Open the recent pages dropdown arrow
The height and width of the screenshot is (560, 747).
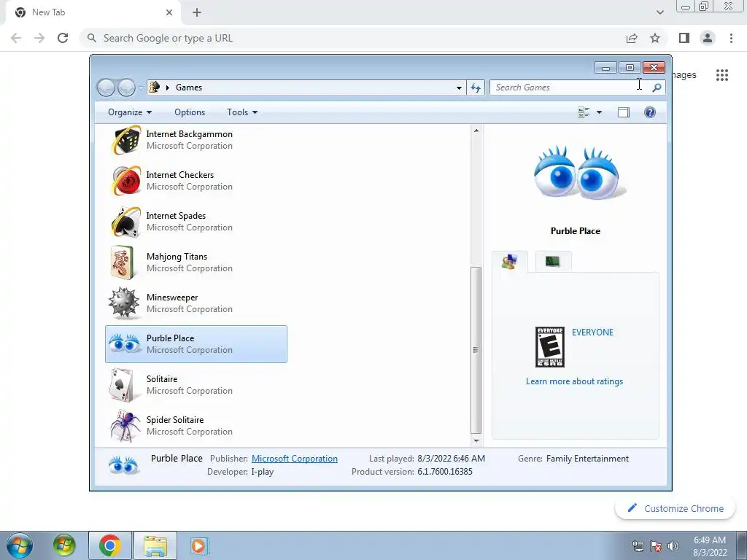[x=141, y=88]
